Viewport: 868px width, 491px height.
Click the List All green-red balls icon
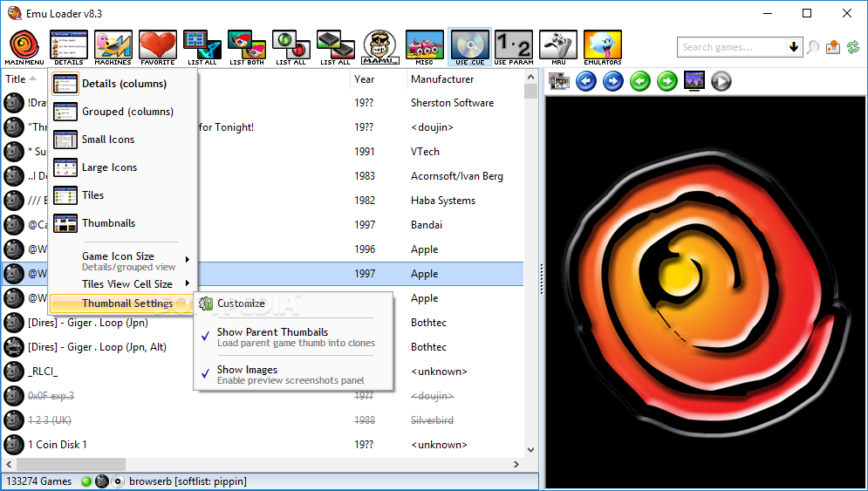pos(290,48)
